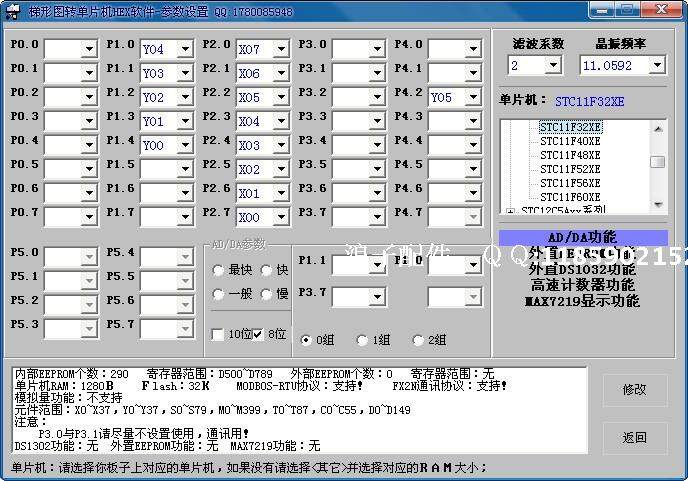
Task: Click the info text box at bottom
Action: pos(300,411)
